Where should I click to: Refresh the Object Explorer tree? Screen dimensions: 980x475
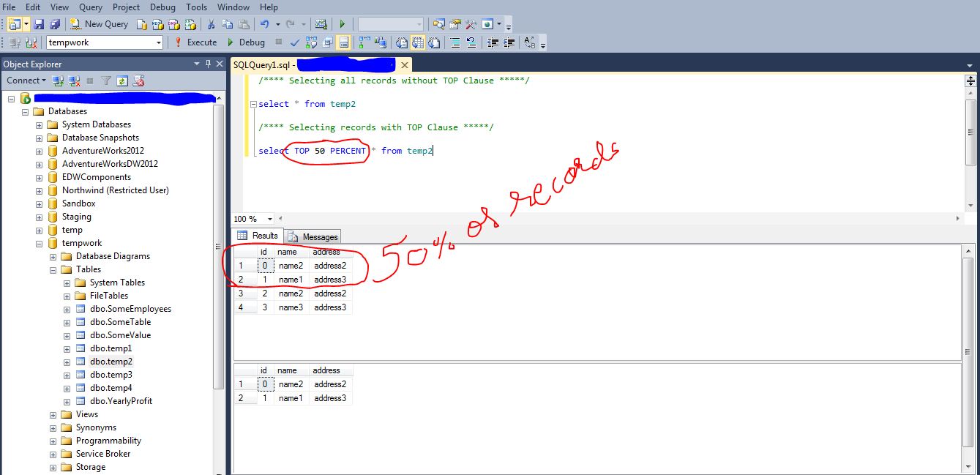pyautogui.click(x=122, y=81)
